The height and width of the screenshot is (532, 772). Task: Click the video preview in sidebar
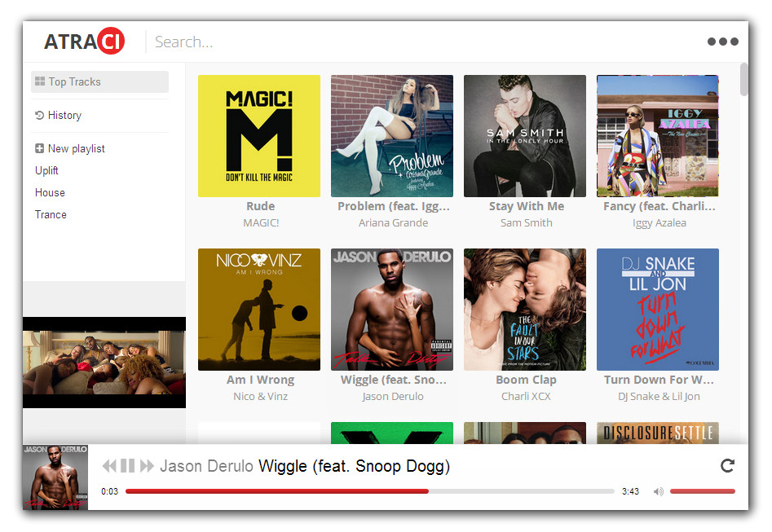click(104, 363)
